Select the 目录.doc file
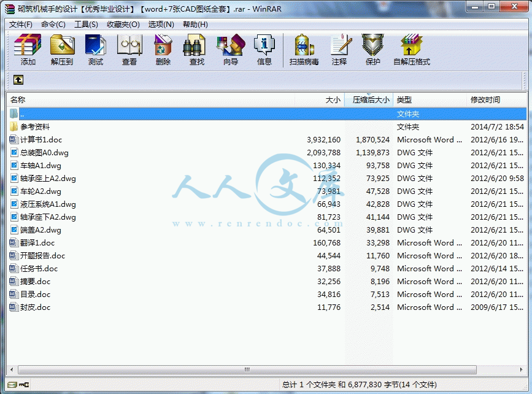532x394 pixels. tap(36, 294)
